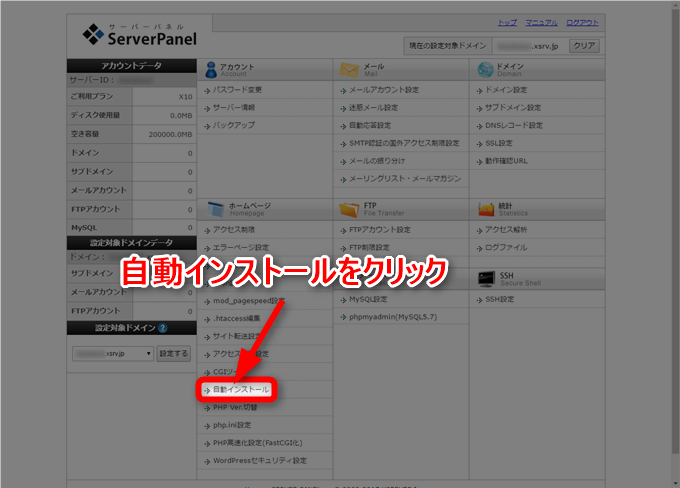Open PHP高速化設定(FastCGI化)

coord(258,443)
